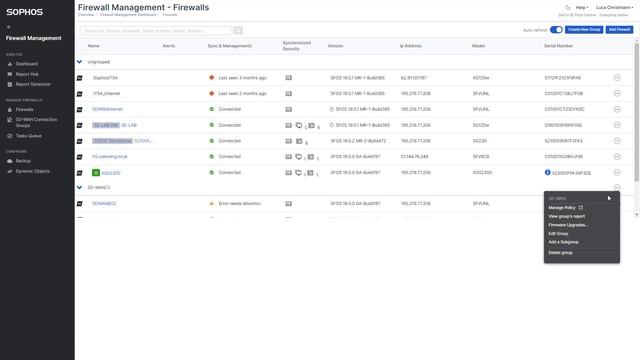Viewport: 640px width, 360px height.
Task: Click the search field for firewalls
Action: tap(156, 31)
